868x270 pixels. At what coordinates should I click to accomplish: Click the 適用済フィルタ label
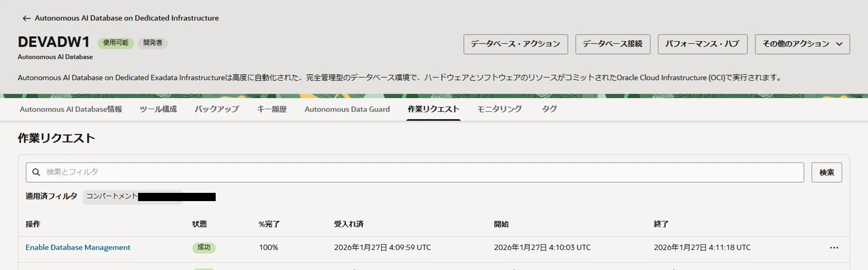click(x=51, y=196)
